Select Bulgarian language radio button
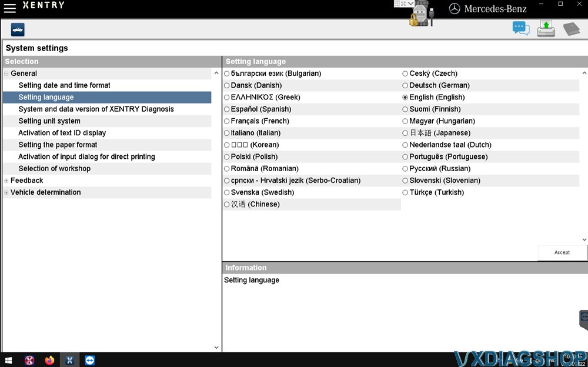This screenshot has width=588, height=367. pos(226,74)
